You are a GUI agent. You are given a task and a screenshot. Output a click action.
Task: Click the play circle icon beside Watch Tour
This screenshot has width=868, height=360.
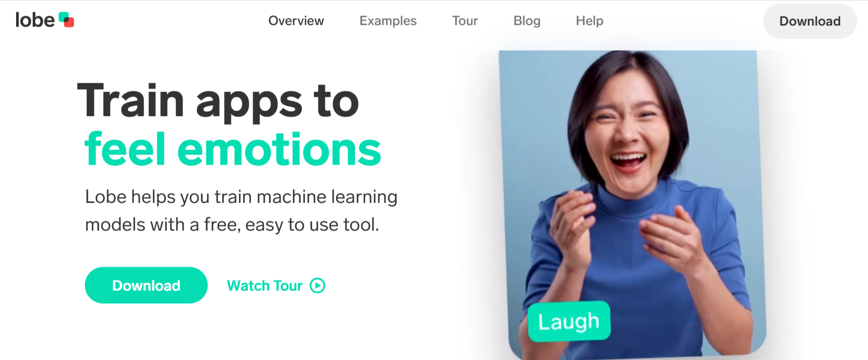[x=317, y=285]
